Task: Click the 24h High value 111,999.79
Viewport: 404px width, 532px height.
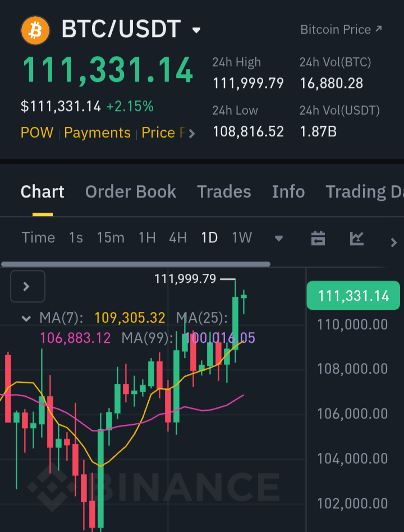Action: point(249,84)
